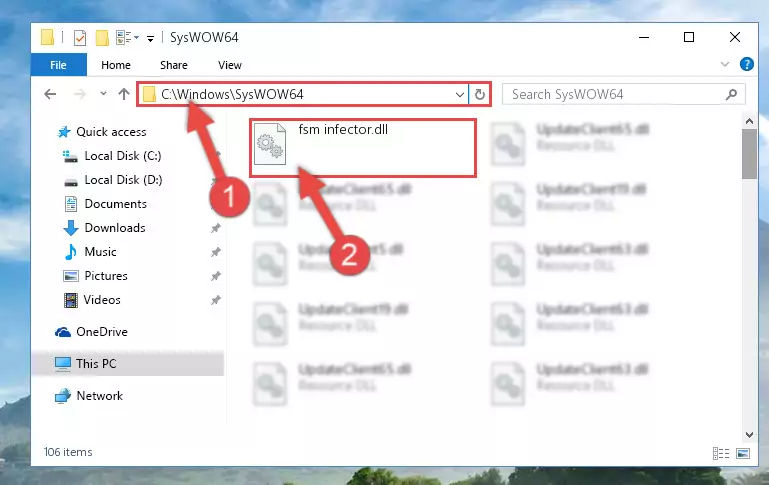
Task: Maximize the SysWOW64 window
Action: click(x=689, y=37)
